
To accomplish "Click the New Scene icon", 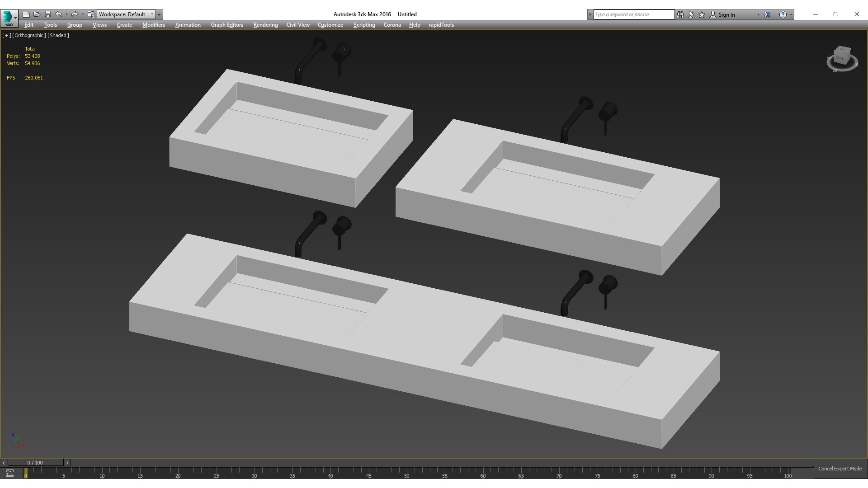I will [26, 14].
